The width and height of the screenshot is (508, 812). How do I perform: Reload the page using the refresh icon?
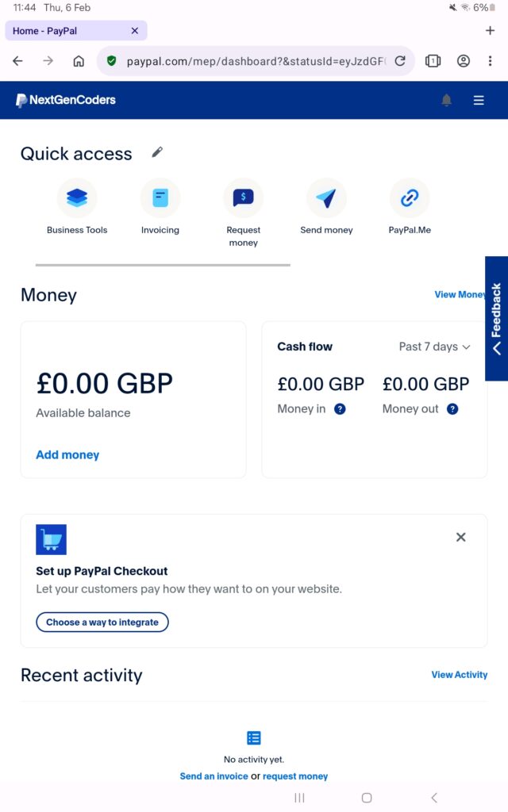pos(400,61)
